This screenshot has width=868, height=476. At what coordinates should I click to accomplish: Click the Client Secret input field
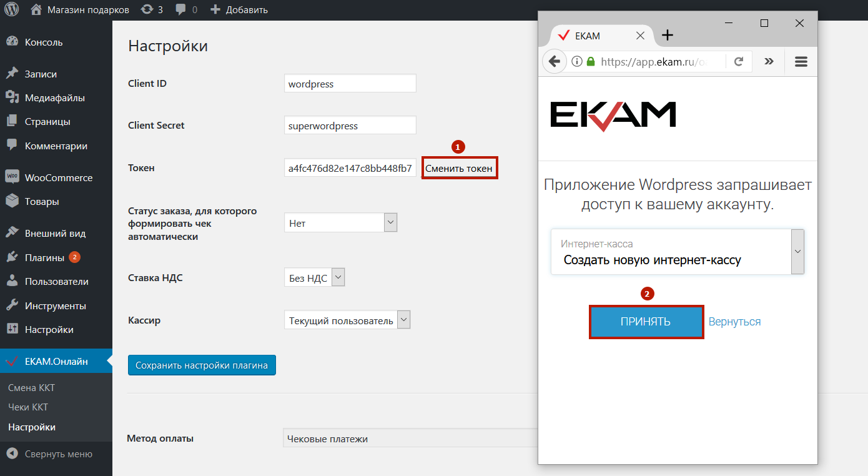point(350,125)
